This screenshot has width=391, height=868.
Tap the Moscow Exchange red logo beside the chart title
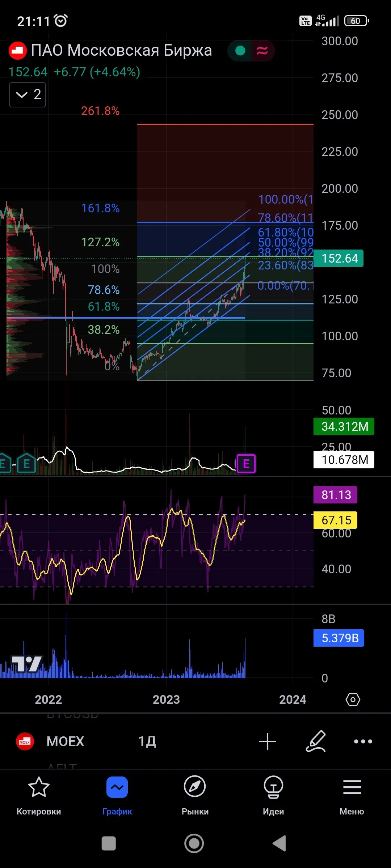(17, 51)
